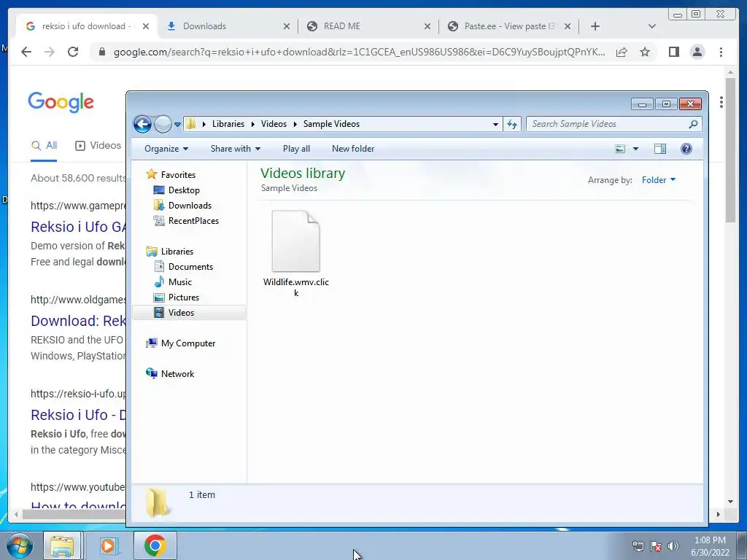Open Chrome three-dot menu
Viewport: 747px width, 560px height.
721,52
